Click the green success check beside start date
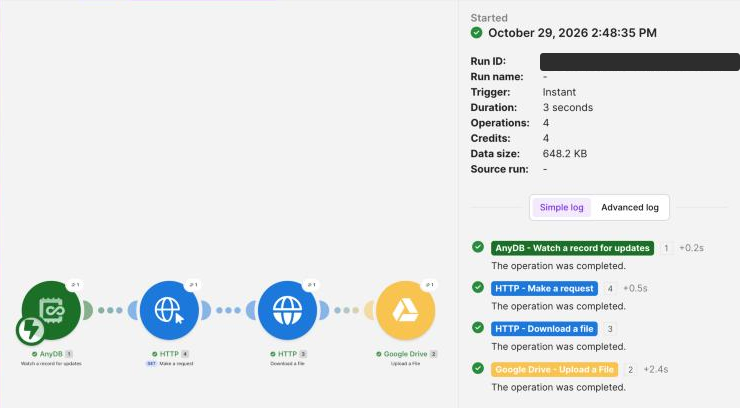Viewport: 740px width, 408px height. point(477,33)
